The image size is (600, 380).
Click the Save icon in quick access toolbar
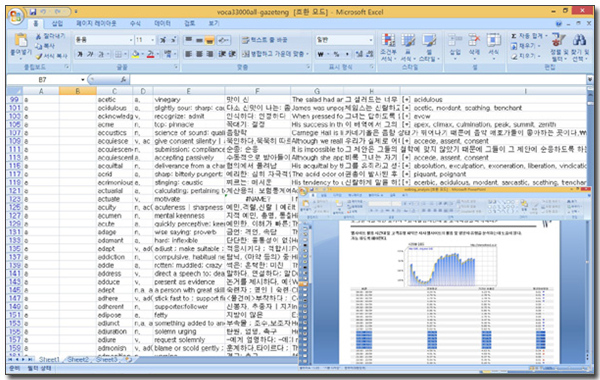33,12
